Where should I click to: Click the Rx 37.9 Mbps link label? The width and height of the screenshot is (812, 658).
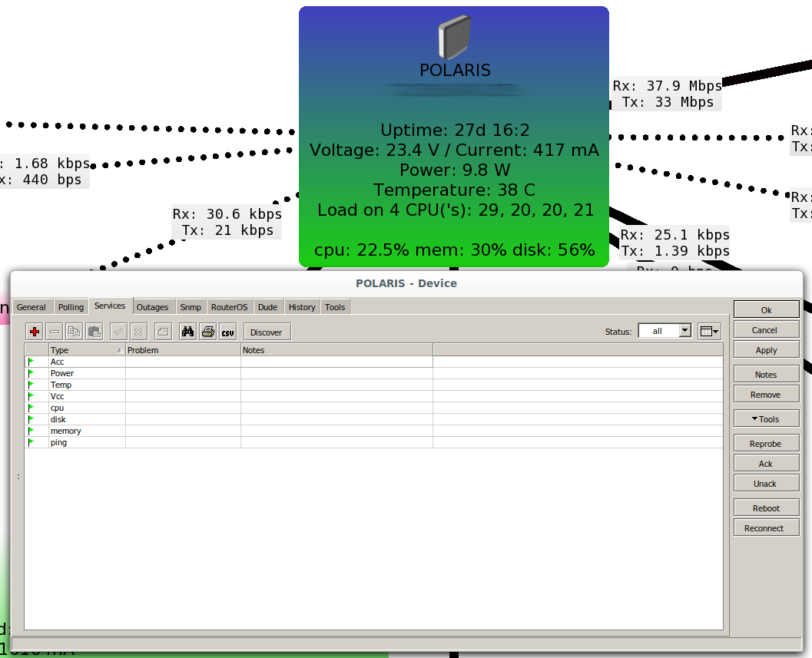[667, 94]
